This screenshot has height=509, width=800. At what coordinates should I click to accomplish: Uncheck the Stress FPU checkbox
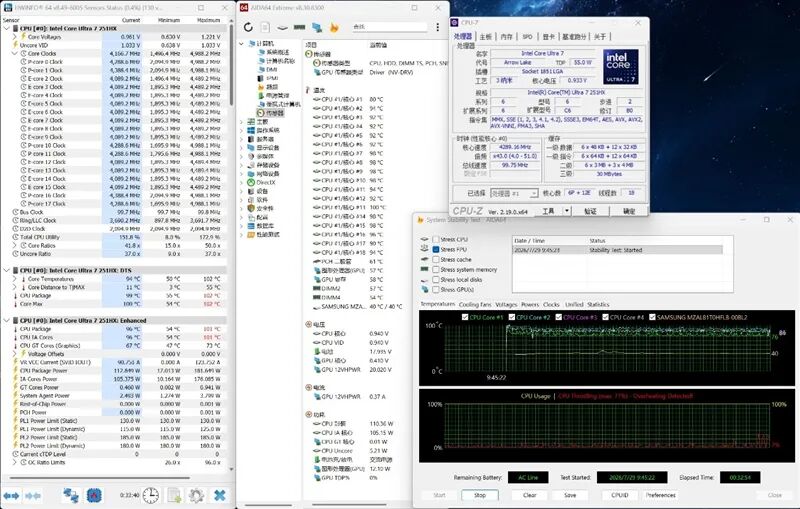[436, 249]
